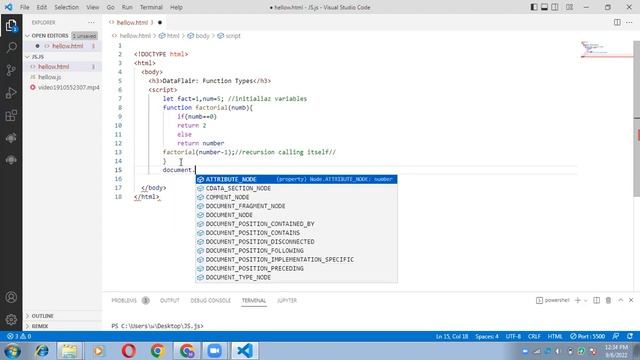Image resolution: width=640 pixels, height=360 pixels.
Task: Open the Manage gear icon
Action: pyautogui.click(x=11, y=320)
